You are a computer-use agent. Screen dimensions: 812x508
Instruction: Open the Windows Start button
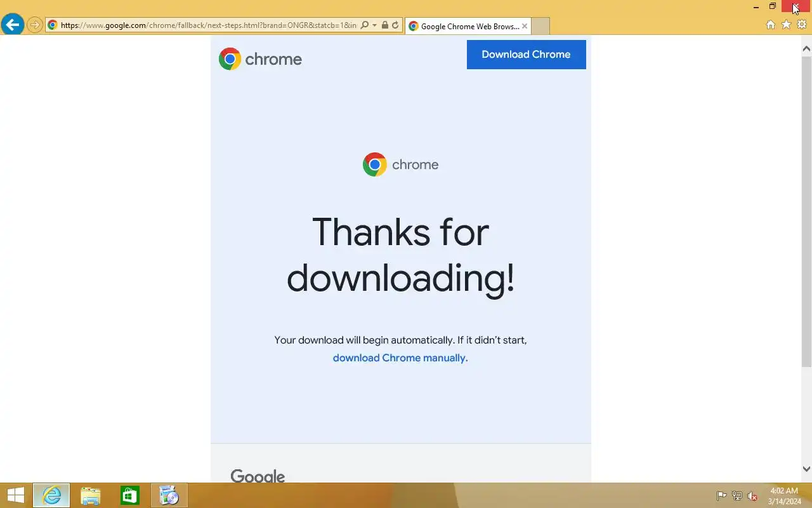[x=15, y=495]
